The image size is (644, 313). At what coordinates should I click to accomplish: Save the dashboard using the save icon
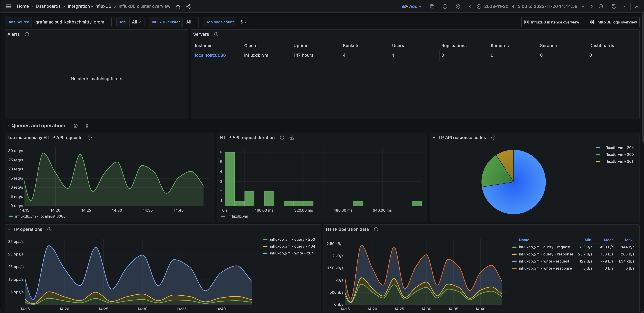click(x=432, y=6)
